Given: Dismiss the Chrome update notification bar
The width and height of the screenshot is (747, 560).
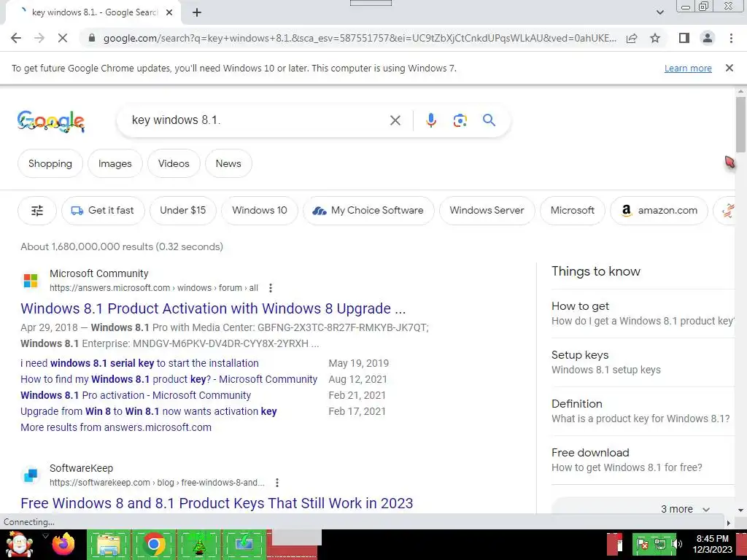Looking at the screenshot, I should click(729, 68).
